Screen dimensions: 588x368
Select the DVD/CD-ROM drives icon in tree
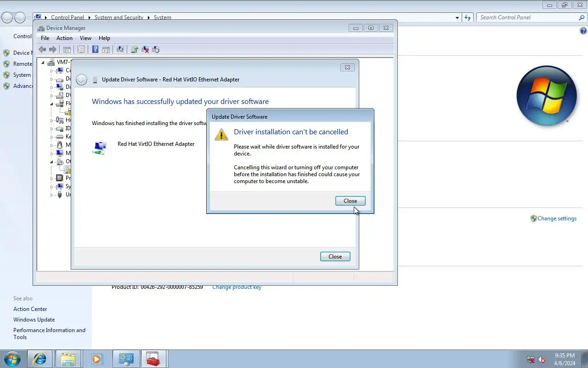pos(59,95)
